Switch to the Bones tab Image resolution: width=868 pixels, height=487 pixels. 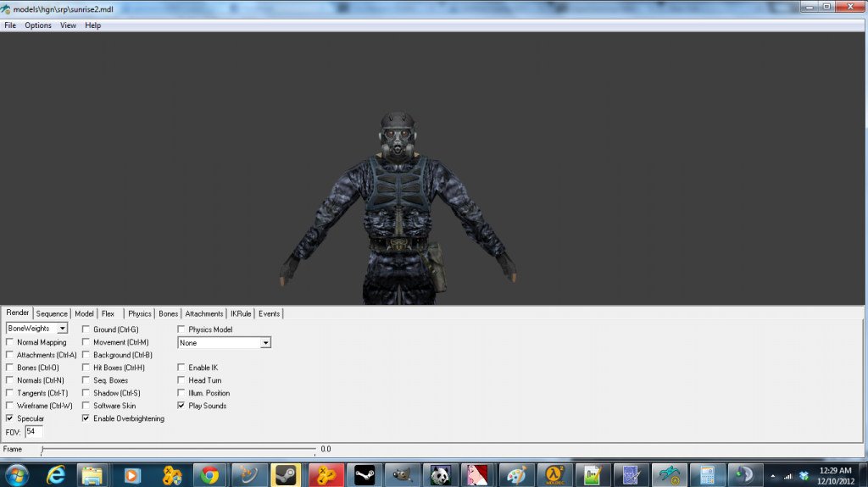pyautogui.click(x=169, y=313)
